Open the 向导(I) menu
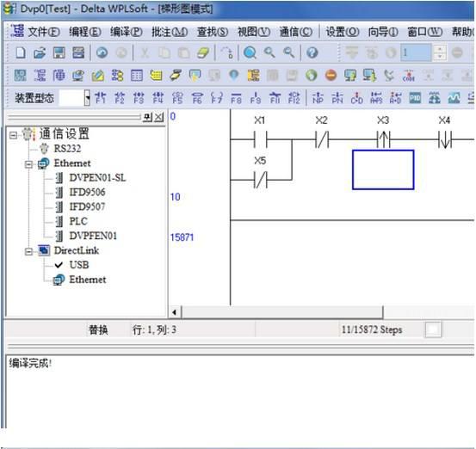Screen dimensions: 476x449 coord(383,32)
